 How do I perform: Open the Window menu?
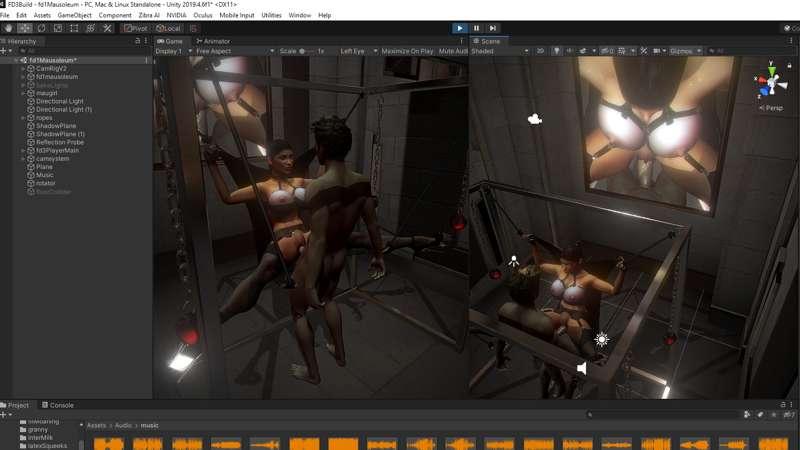click(299, 15)
